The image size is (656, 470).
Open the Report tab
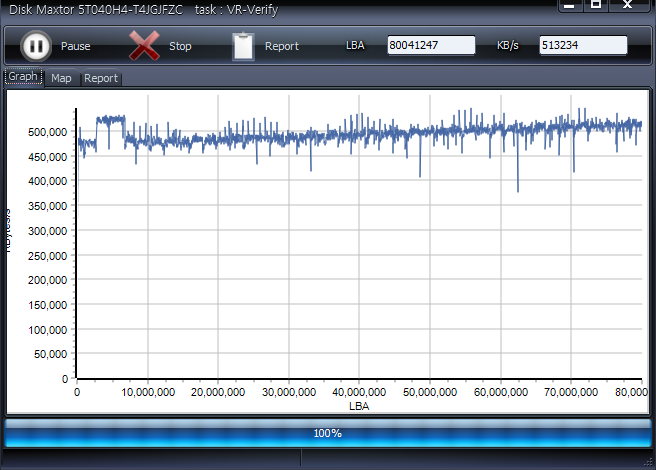(x=101, y=78)
